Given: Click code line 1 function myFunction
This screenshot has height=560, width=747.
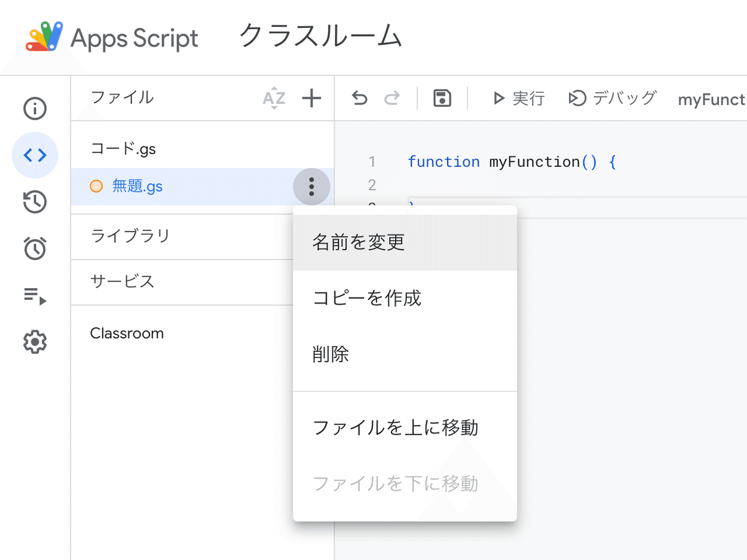Looking at the screenshot, I should click(x=512, y=162).
